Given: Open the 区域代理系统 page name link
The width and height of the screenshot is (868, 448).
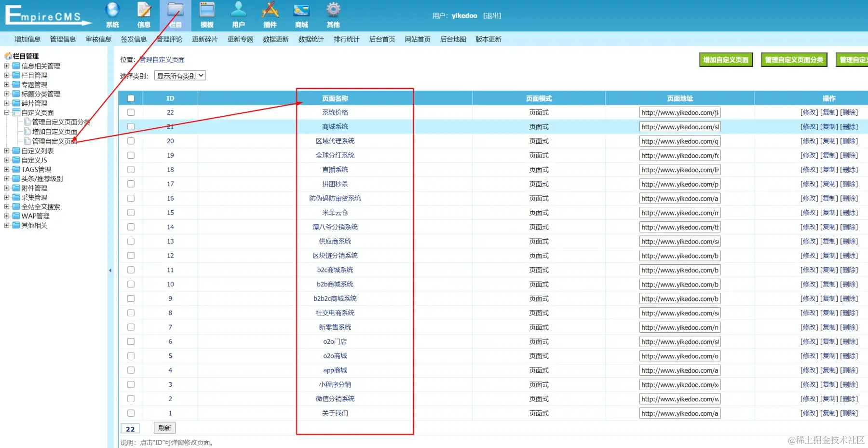Looking at the screenshot, I should 335,141.
